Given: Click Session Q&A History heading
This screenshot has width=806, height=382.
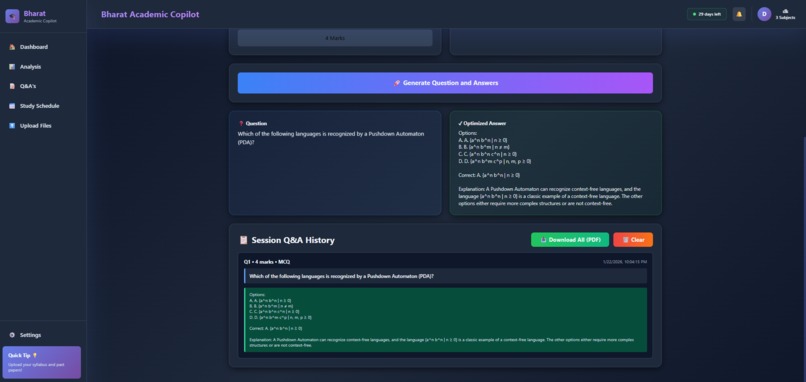Looking at the screenshot, I should click(293, 240).
